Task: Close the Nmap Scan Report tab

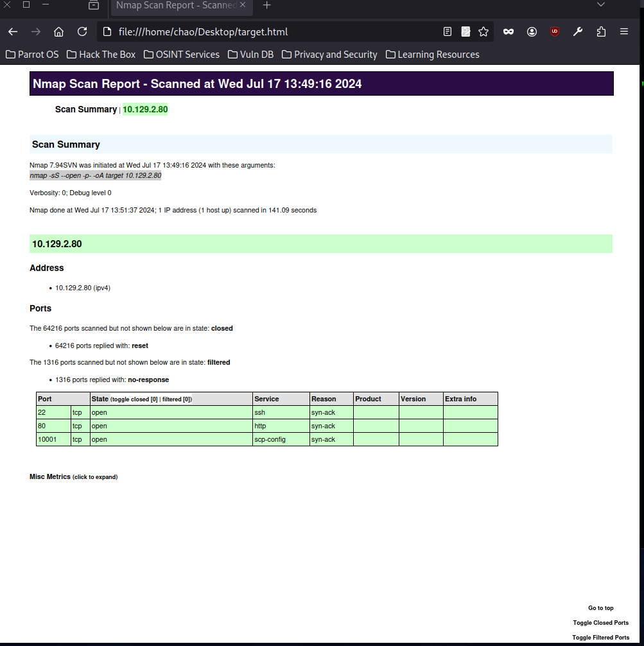Action: pos(243,5)
